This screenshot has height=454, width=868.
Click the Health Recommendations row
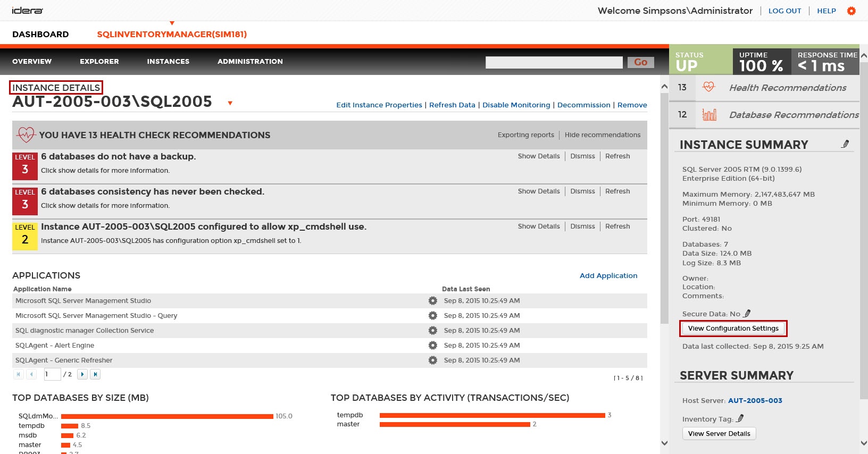pyautogui.click(x=764, y=87)
